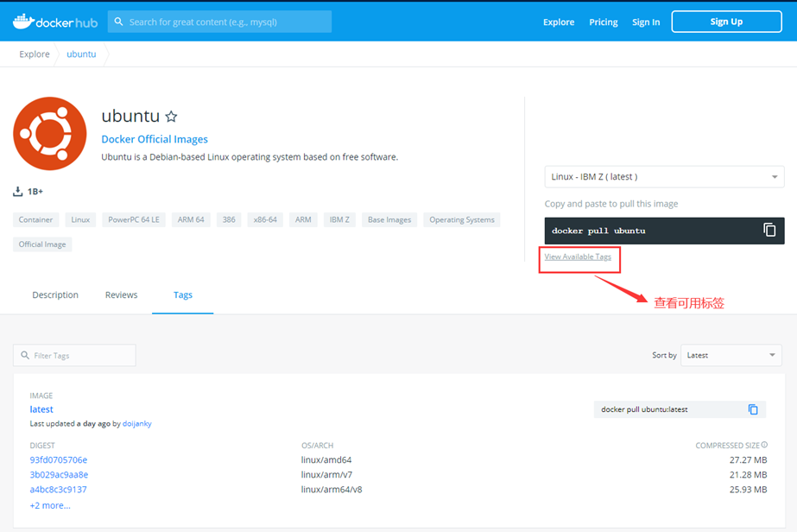
Task: Open doijanky user profile link
Action: point(136,423)
